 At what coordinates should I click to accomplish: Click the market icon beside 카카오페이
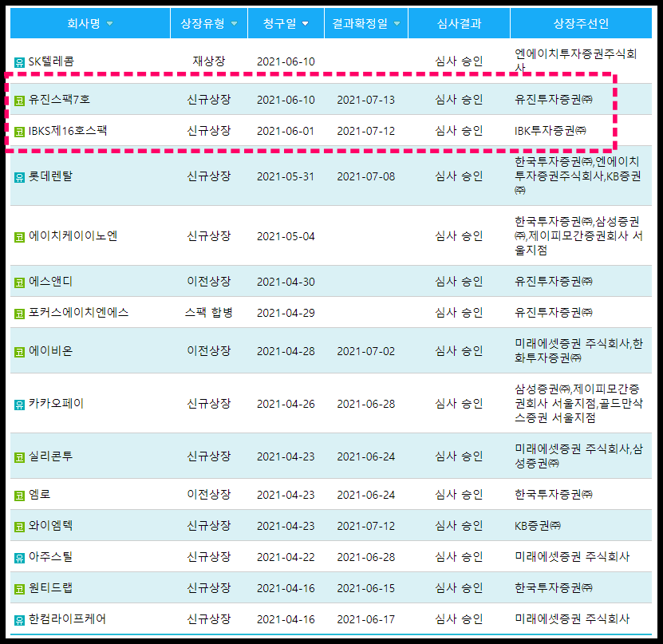point(19,405)
